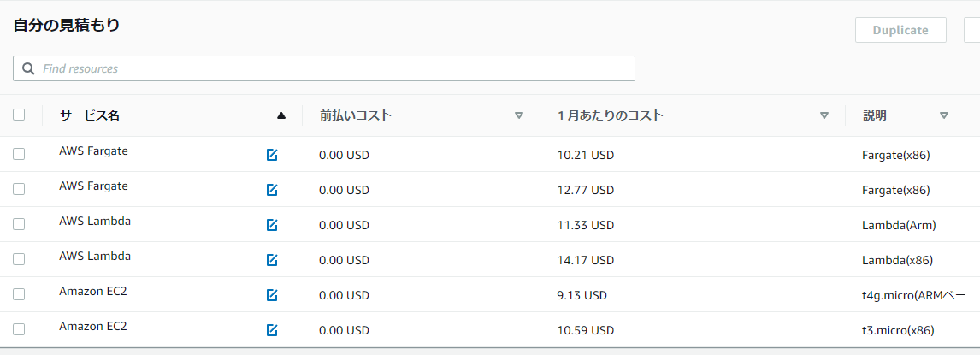This screenshot has width=980, height=355.
Task: Edit the Lambda(Arm) service entry
Action: coord(272,225)
